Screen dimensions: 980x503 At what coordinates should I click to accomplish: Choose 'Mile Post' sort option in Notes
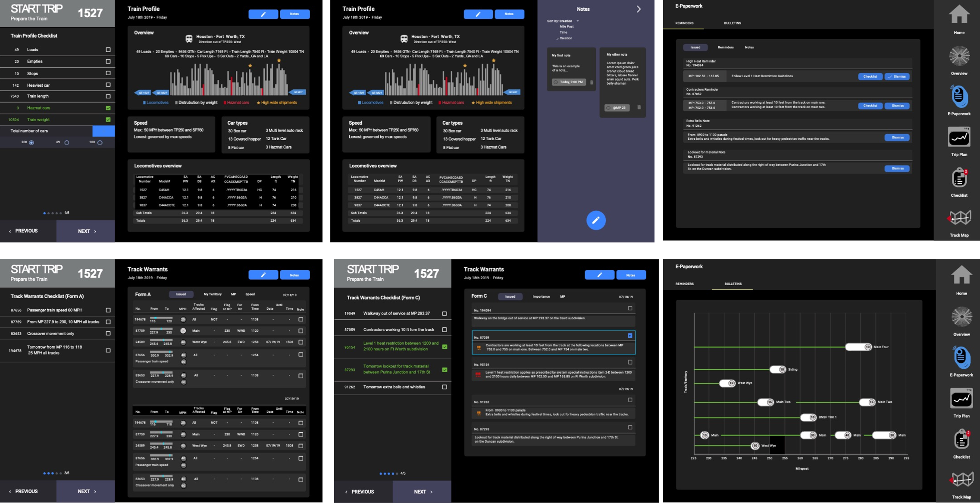pos(567,27)
